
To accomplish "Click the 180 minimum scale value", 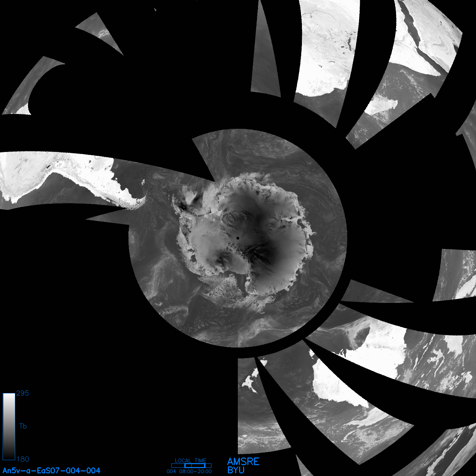I will coord(23,459).
